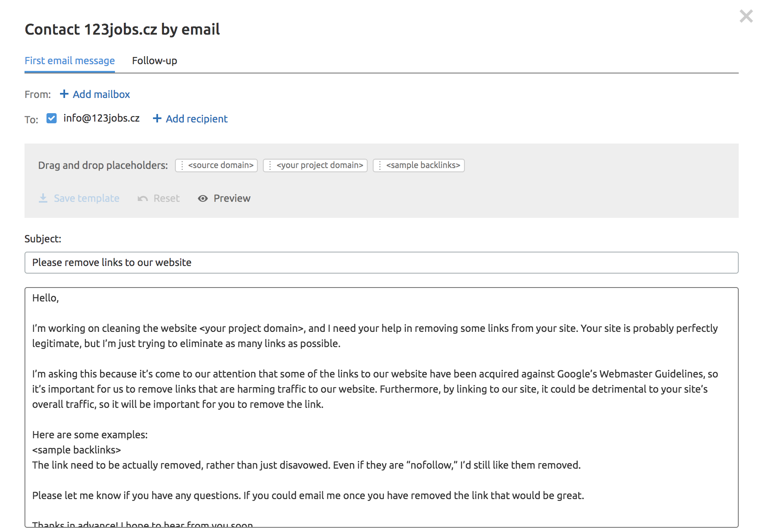The width and height of the screenshot is (759, 532).
Task: Grab the source domain placeholder drag handle
Action: tap(182, 166)
